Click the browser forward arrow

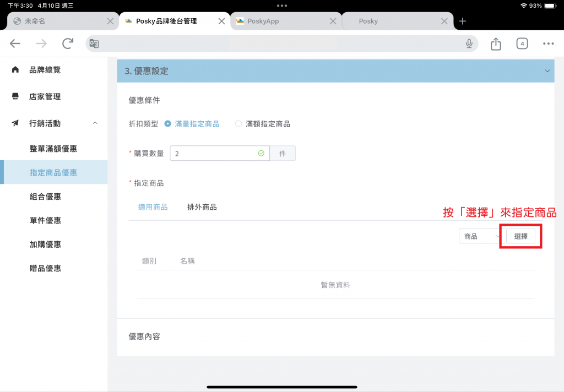coord(41,43)
